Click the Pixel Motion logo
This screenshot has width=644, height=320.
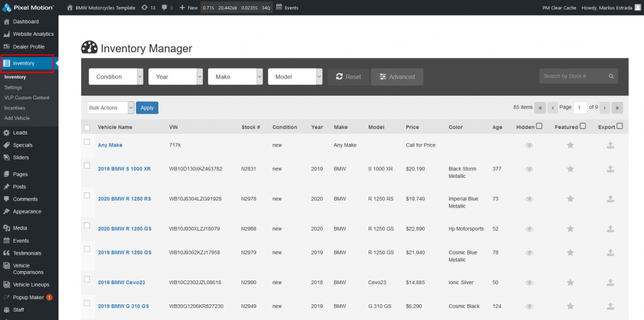click(28, 8)
